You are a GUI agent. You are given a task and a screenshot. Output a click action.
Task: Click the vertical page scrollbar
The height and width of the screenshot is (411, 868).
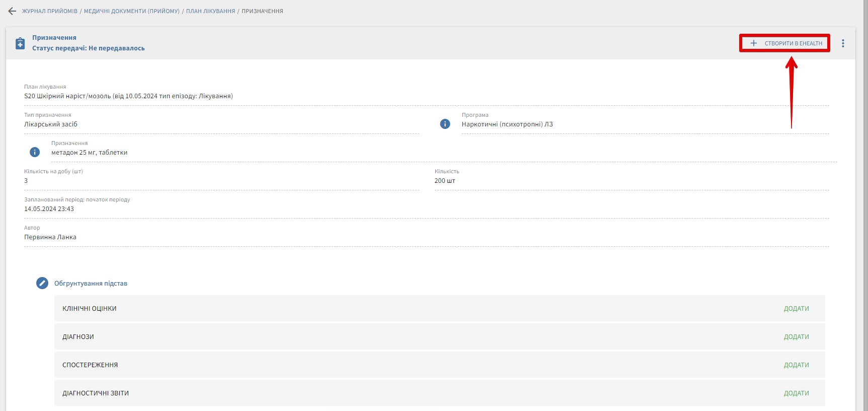click(865, 201)
